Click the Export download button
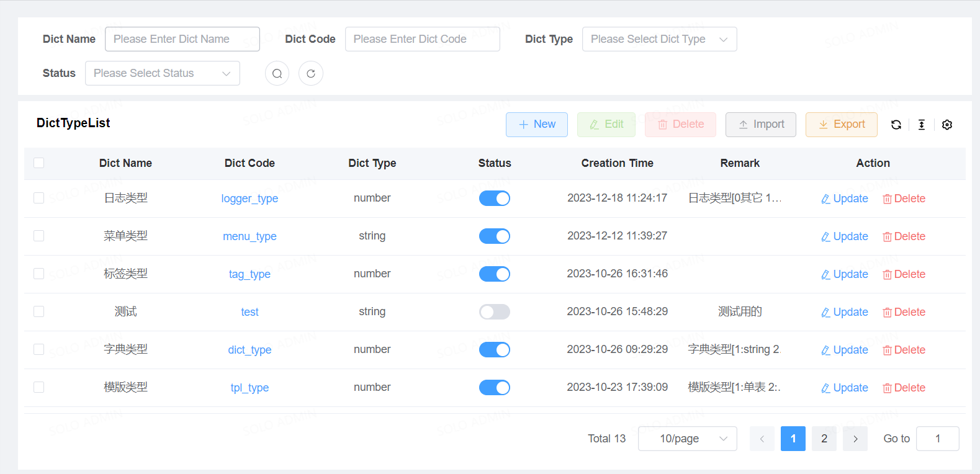The width and height of the screenshot is (980, 474). click(x=841, y=125)
